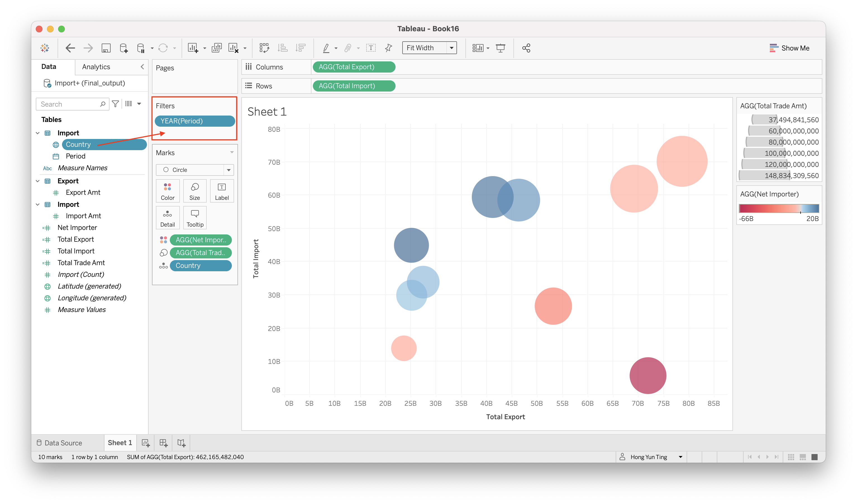Click the Swap rows and columns icon
The width and height of the screenshot is (857, 504).
coord(264,48)
